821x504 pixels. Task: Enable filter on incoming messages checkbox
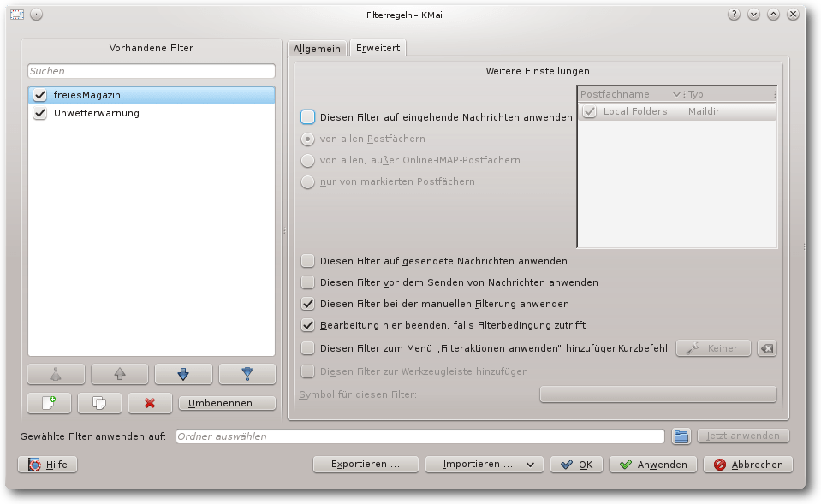(308, 117)
